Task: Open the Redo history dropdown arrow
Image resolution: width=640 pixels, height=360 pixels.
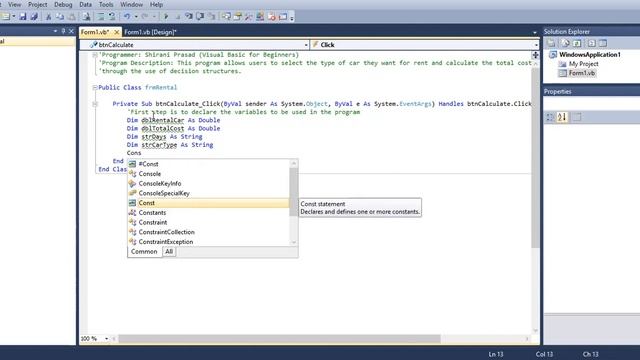Action: tap(154, 17)
